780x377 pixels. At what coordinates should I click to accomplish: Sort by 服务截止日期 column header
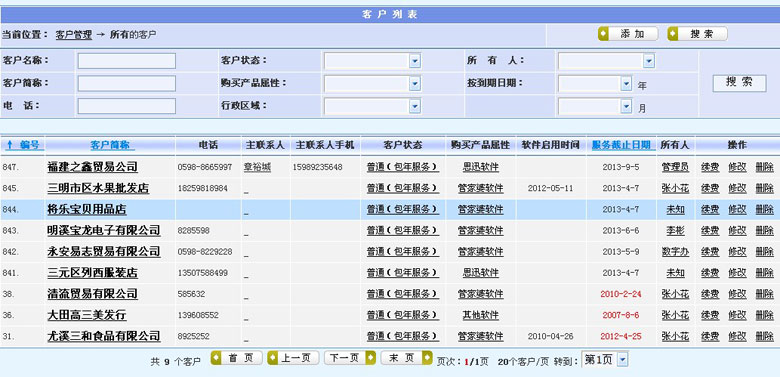click(621, 145)
